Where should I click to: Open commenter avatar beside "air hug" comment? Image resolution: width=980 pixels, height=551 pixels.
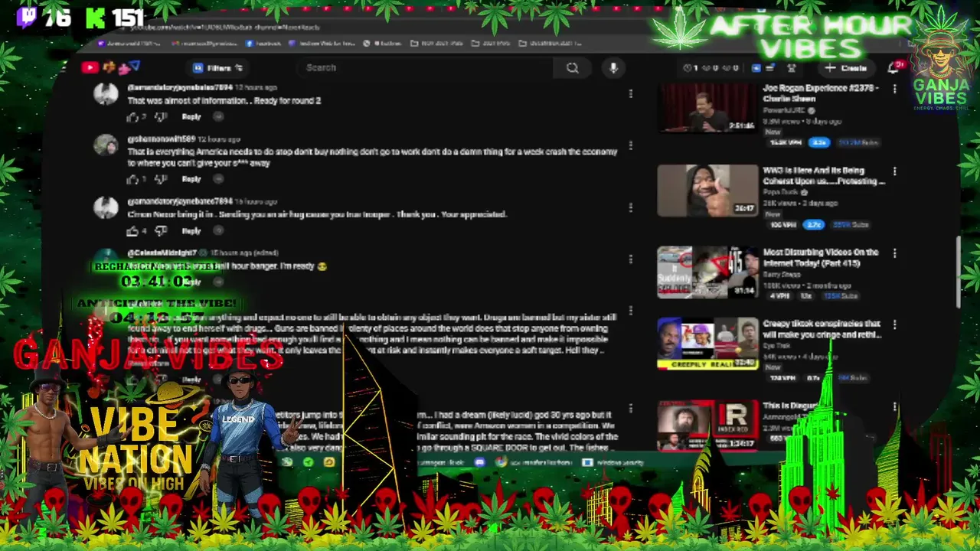[x=106, y=207]
